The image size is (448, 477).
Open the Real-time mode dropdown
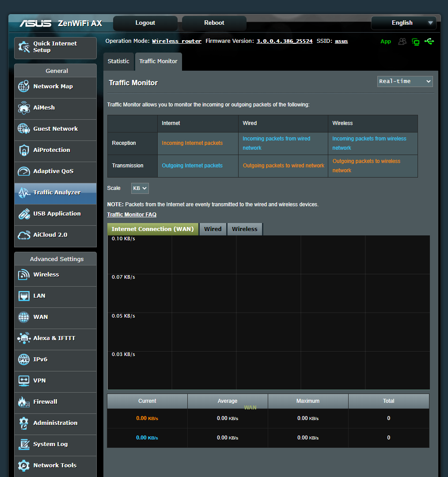pyautogui.click(x=405, y=81)
